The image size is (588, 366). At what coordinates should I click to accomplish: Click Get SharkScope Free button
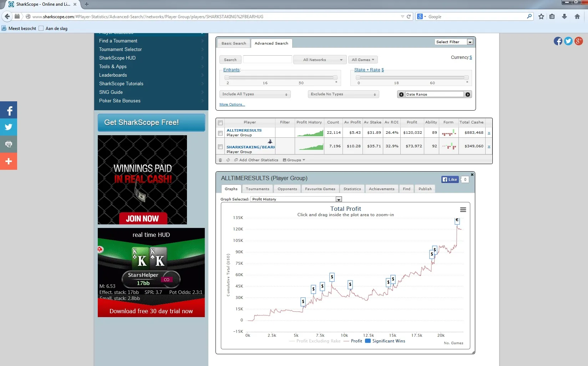pos(151,122)
